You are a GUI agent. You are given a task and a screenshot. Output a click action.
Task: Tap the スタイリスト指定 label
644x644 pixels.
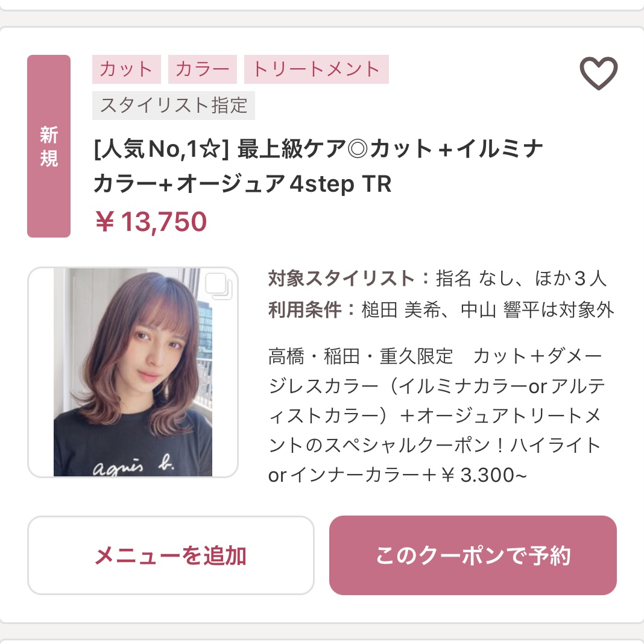point(174,106)
